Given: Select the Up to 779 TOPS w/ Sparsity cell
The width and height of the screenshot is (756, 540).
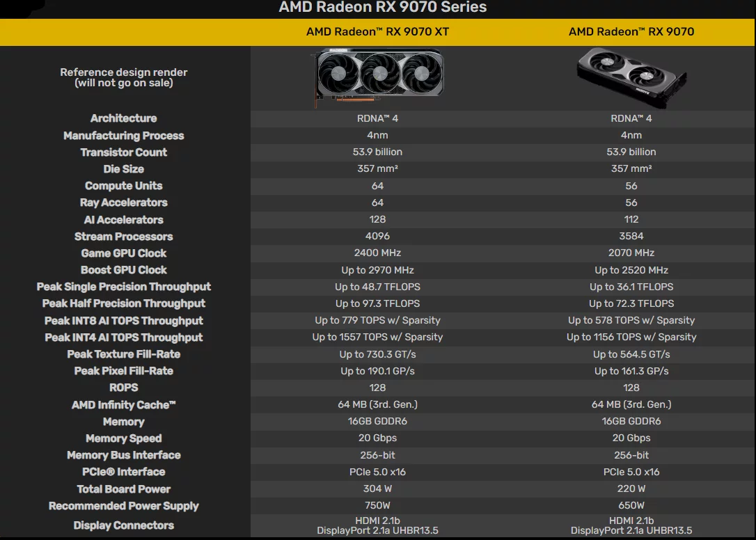Looking at the screenshot, I should (x=377, y=320).
